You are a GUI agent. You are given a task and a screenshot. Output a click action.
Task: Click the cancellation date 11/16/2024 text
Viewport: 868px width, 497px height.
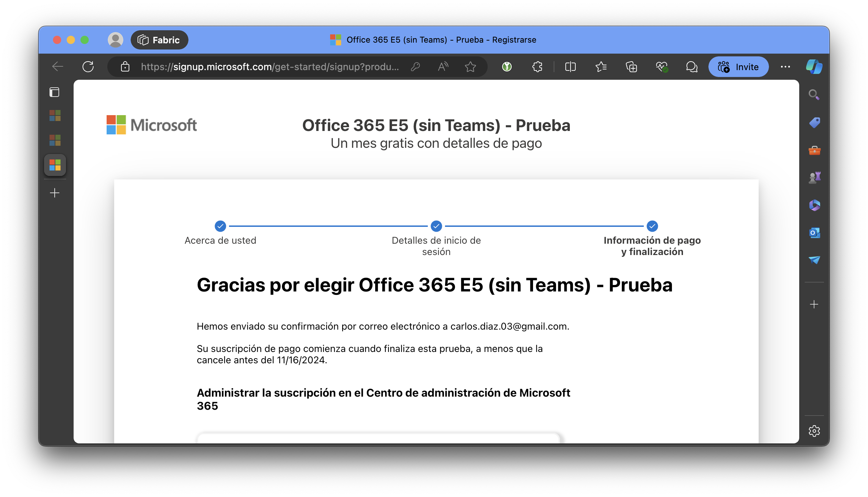coord(301,360)
